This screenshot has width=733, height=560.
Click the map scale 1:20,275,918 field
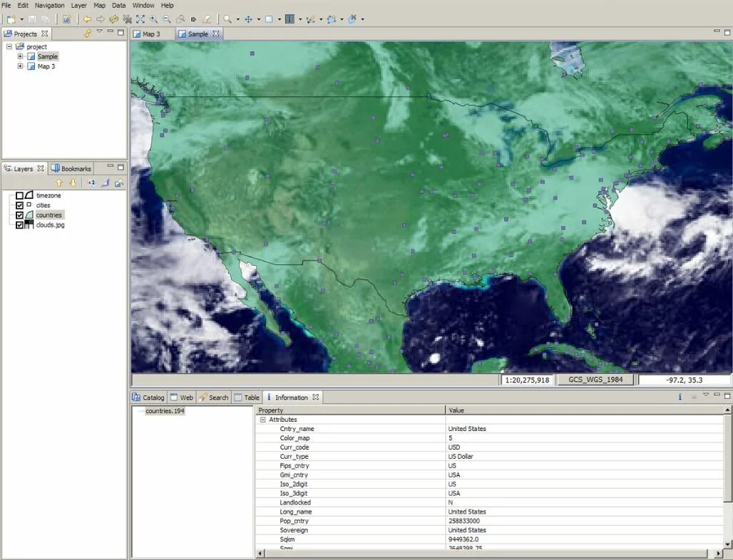click(x=528, y=380)
